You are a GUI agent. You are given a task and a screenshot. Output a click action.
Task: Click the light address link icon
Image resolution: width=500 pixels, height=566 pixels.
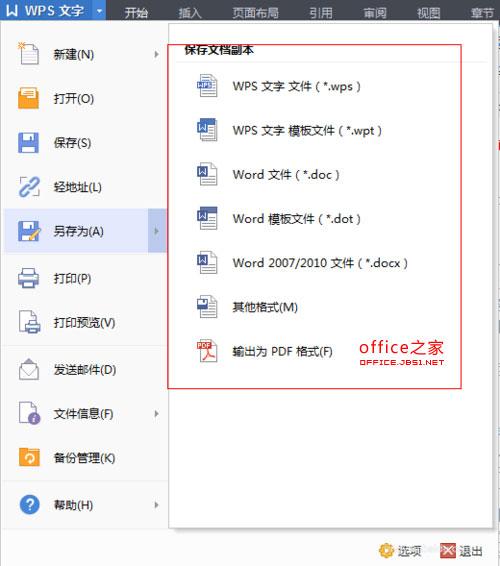tap(29, 187)
